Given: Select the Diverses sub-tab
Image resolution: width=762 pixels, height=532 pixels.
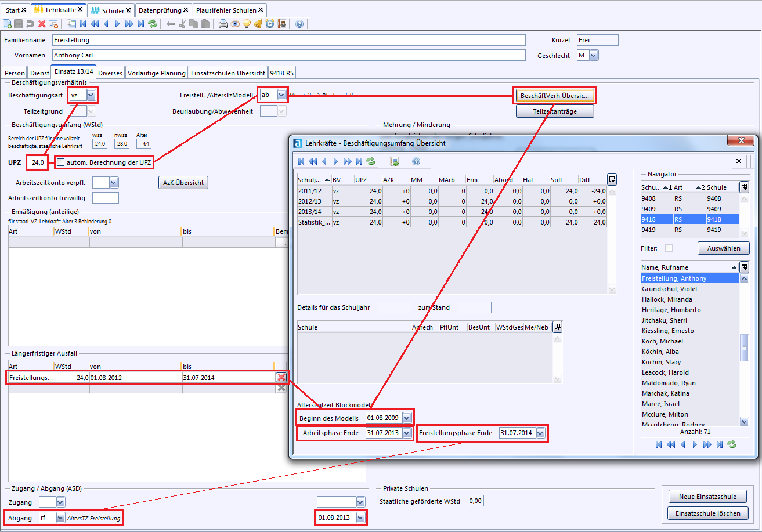Looking at the screenshot, I should click(110, 73).
